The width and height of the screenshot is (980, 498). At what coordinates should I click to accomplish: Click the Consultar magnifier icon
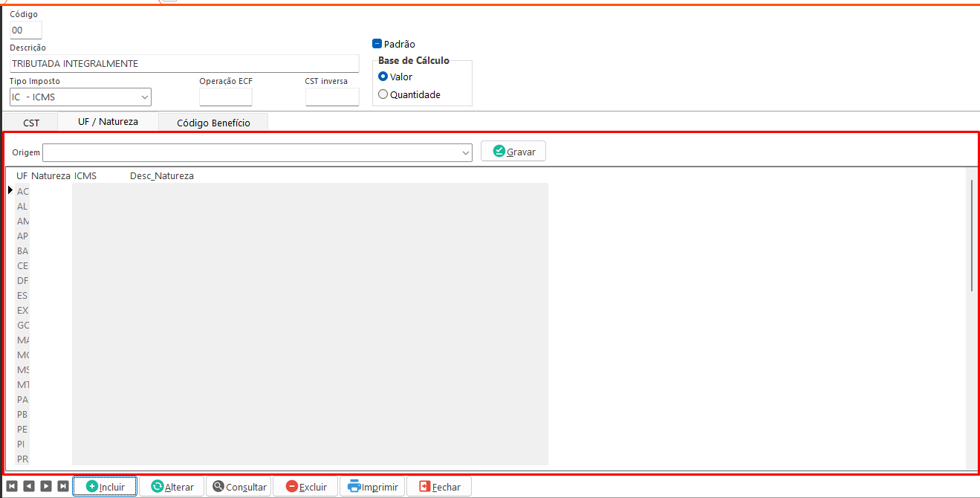coord(218,486)
